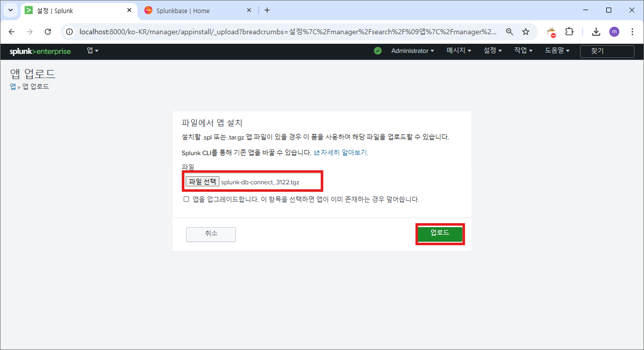View site info icon in address bar
This screenshot has height=350, width=644.
[x=70, y=32]
